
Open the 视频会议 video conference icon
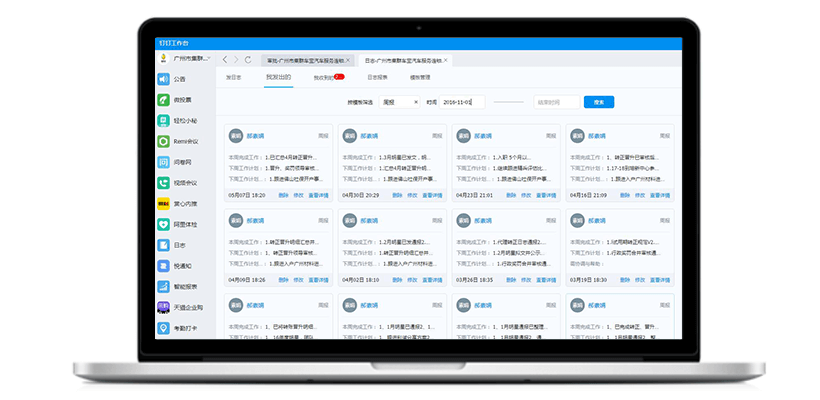(x=163, y=183)
